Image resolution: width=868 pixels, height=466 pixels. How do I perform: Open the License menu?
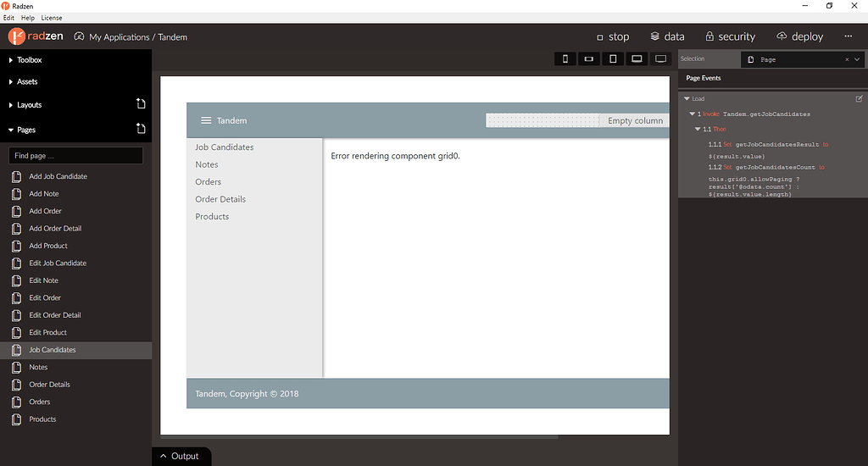pyautogui.click(x=52, y=18)
